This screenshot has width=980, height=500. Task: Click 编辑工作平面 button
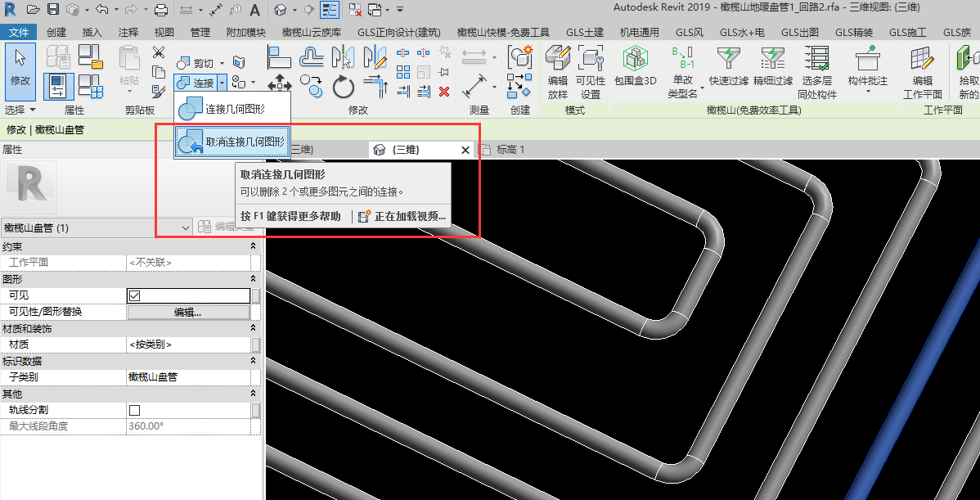tap(923, 73)
